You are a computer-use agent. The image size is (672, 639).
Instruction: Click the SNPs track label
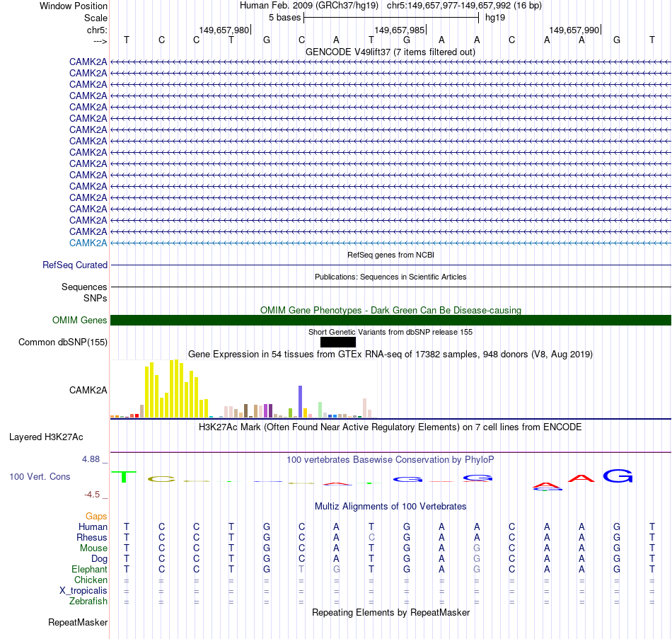coord(95,298)
